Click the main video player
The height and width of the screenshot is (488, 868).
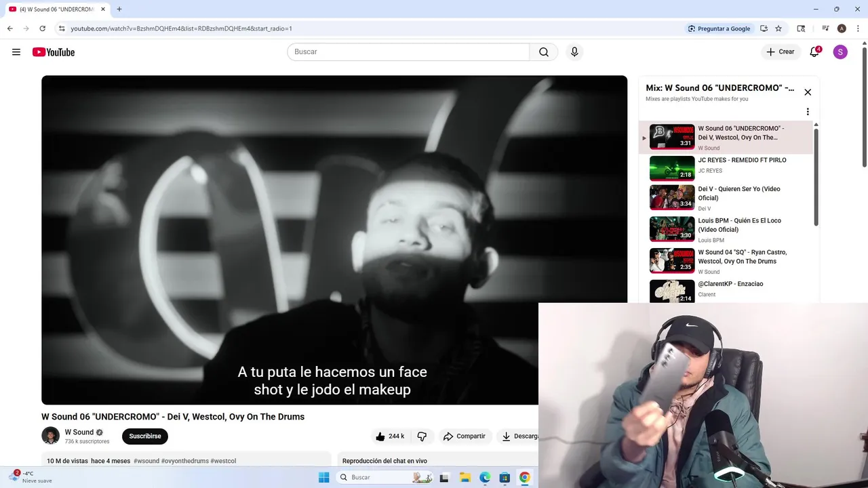[334, 240]
